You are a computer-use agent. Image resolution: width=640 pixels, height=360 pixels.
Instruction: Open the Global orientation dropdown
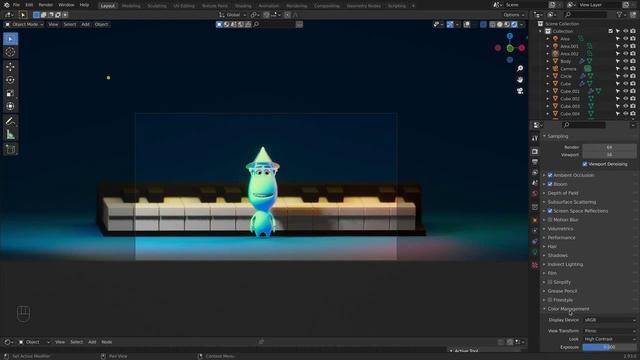[232, 15]
